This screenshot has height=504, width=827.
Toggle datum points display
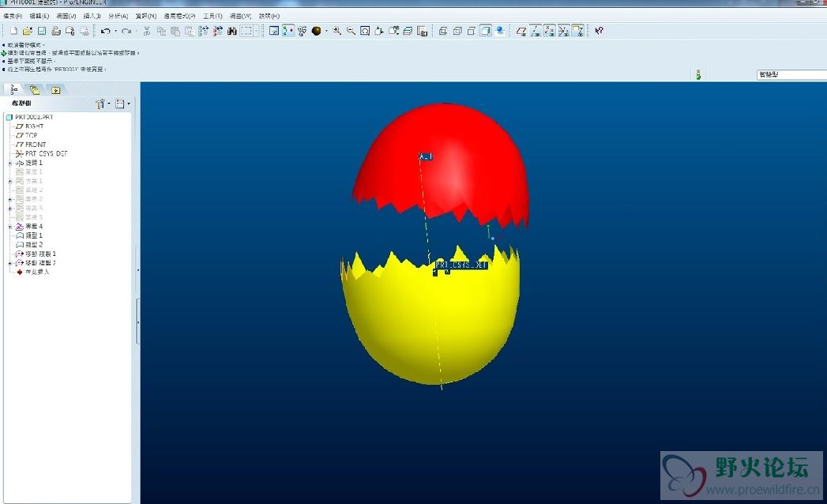point(550,31)
